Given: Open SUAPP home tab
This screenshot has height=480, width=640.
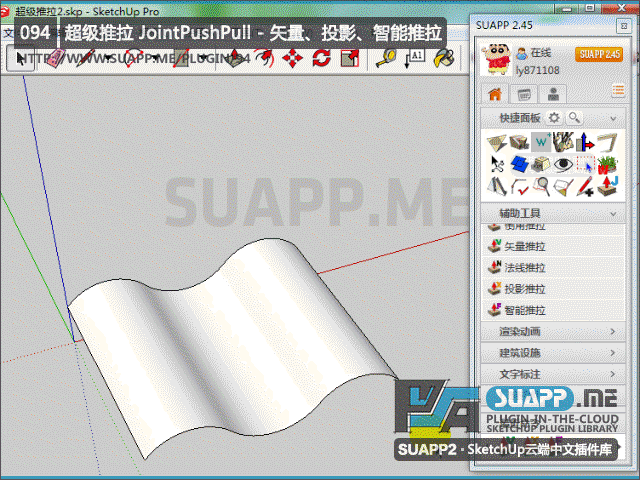Looking at the screenshot, I should pos(495,94).
